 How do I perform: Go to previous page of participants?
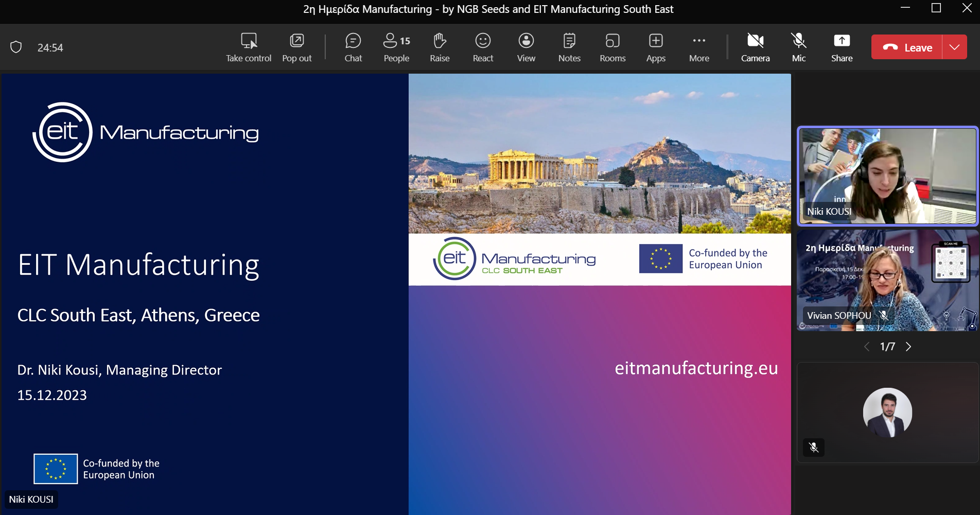click(x=867, y=347)
